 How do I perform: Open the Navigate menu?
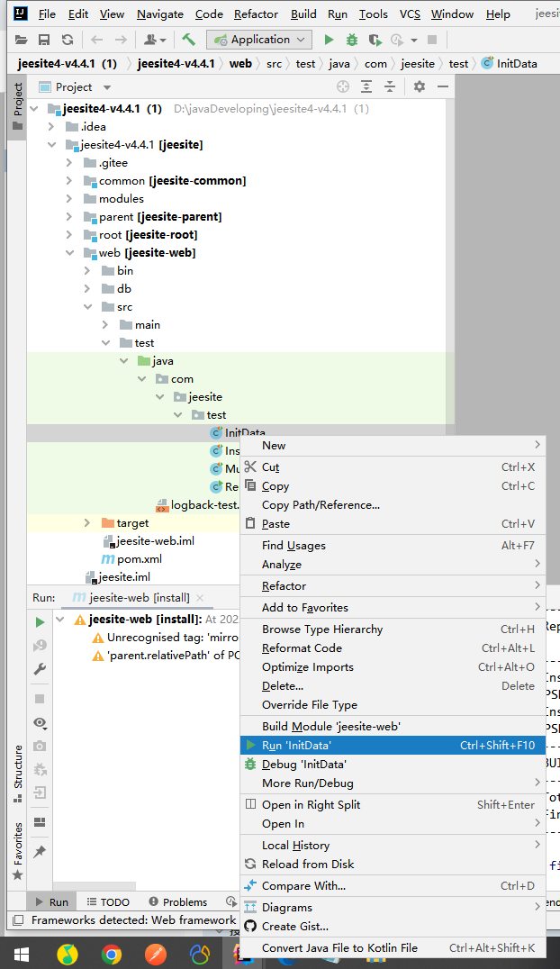(x=160, y=14)
